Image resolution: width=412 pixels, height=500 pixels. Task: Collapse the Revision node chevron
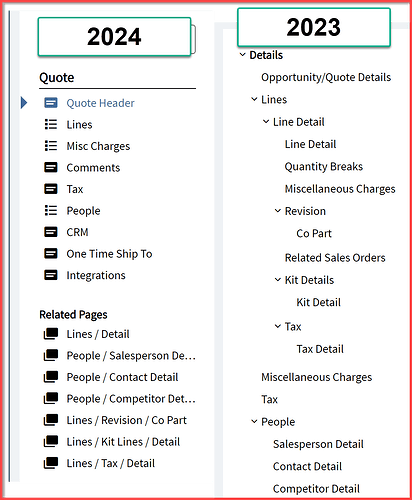click(278, 210)
